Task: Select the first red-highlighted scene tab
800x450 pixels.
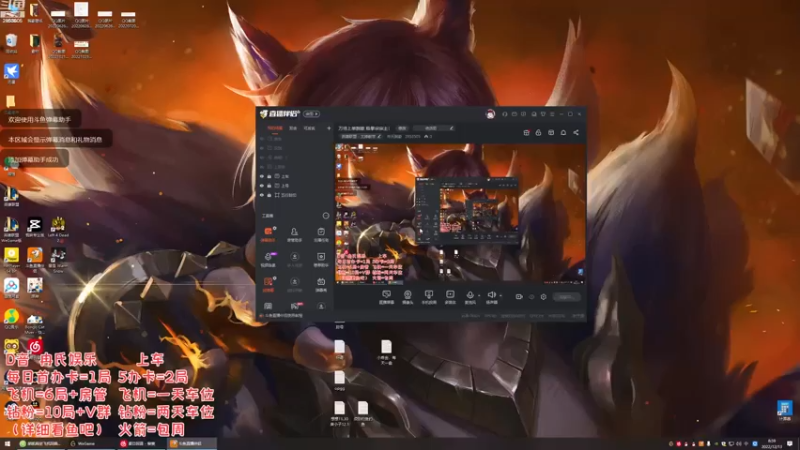Action: (274, 129)
